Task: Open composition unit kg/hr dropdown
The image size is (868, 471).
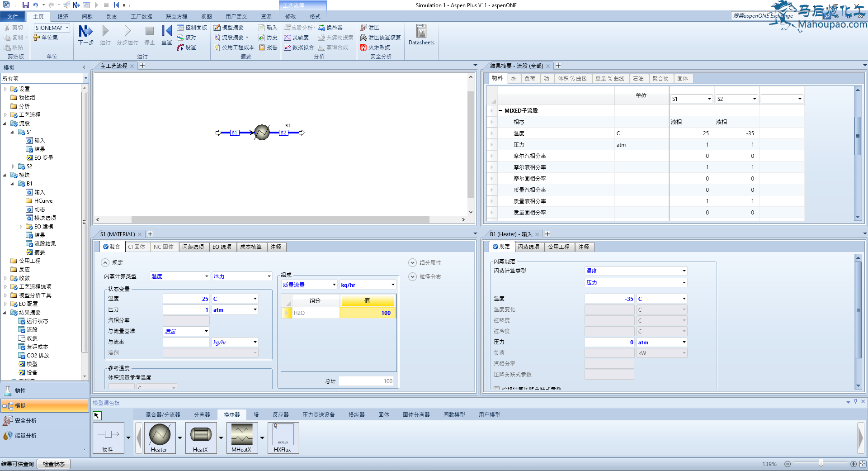Action: click(x=393, y=285)
